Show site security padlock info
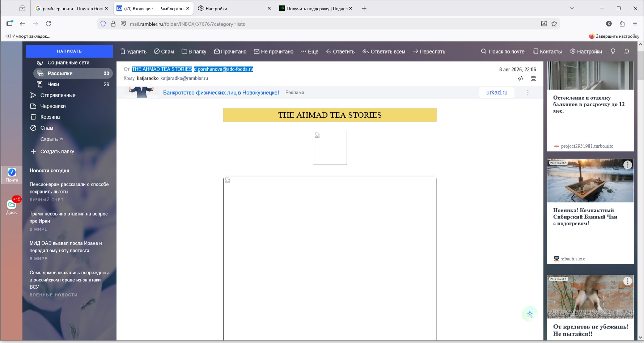Viewport: 644px width, 343px height. (x=113, y=24)
